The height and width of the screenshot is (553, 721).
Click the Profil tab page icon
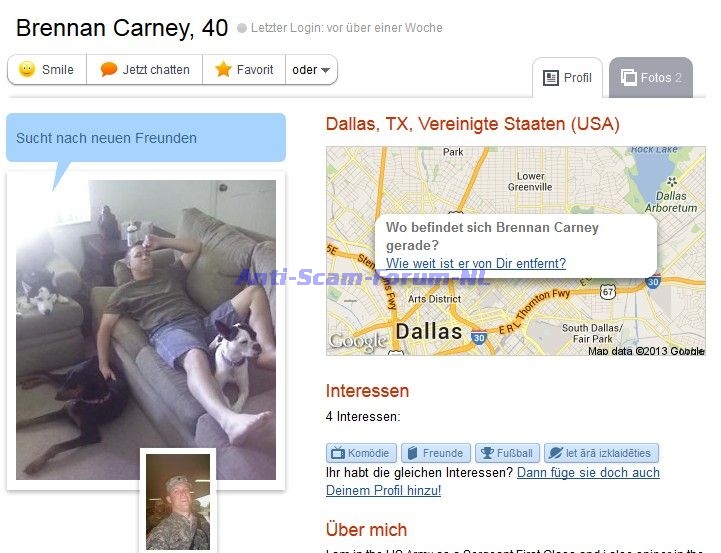[x=550, y=78]
